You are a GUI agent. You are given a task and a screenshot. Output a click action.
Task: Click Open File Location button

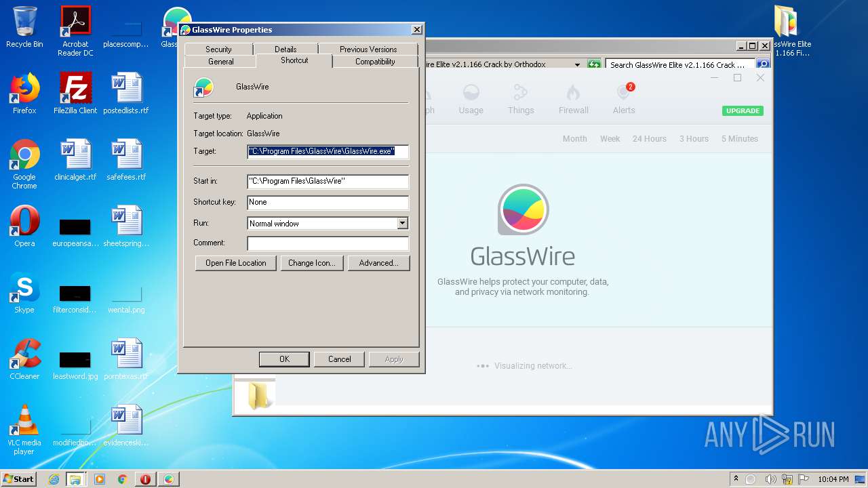coord(236,263)
